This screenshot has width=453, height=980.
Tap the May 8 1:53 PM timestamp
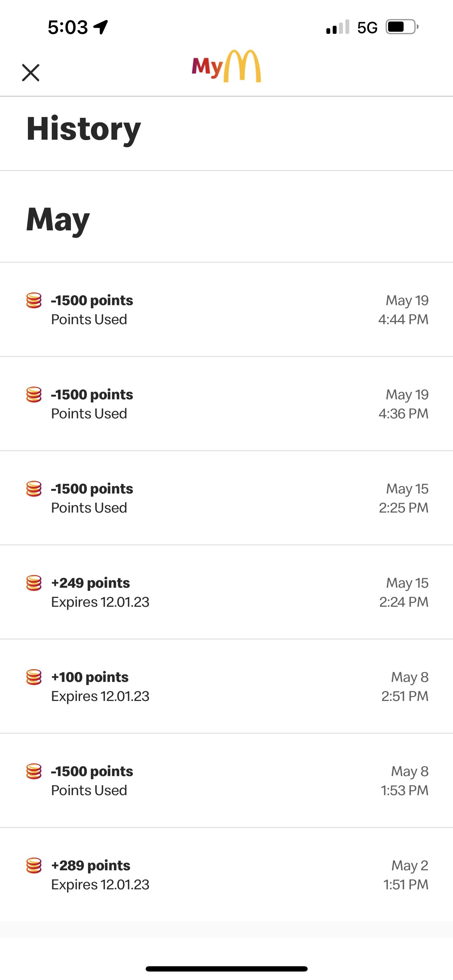(x=405, y=781)
